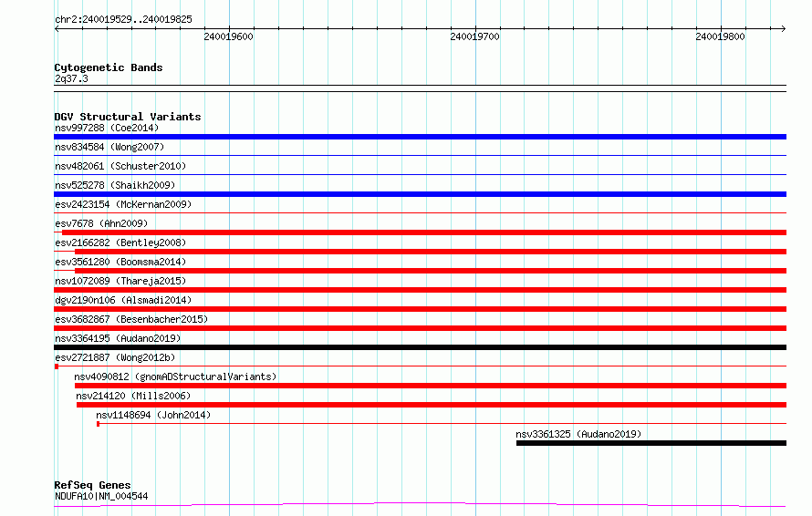
Task: Click the short black bar under nsv3361325
Action: pos(651,443)
